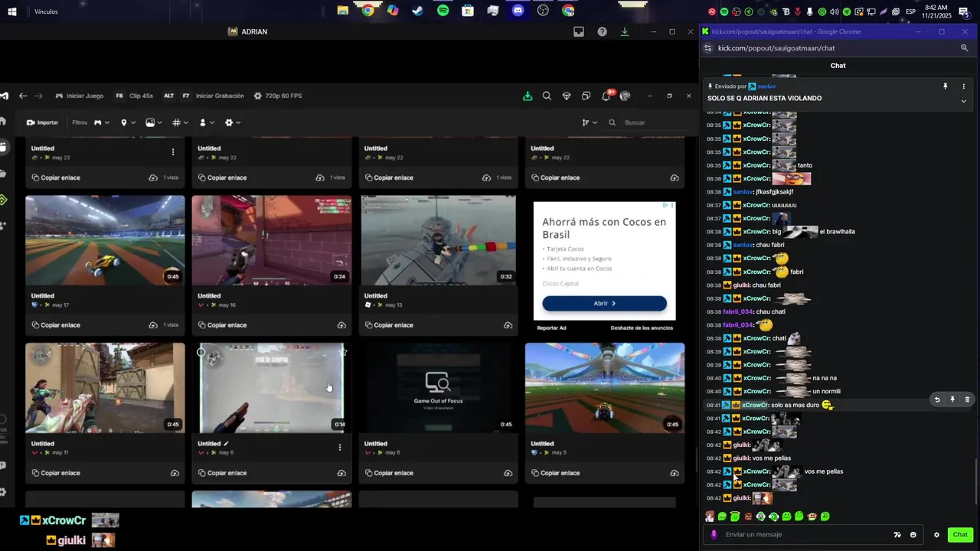
Task: Click Iniciar Juego in Medal top bar
Action: 80,96
